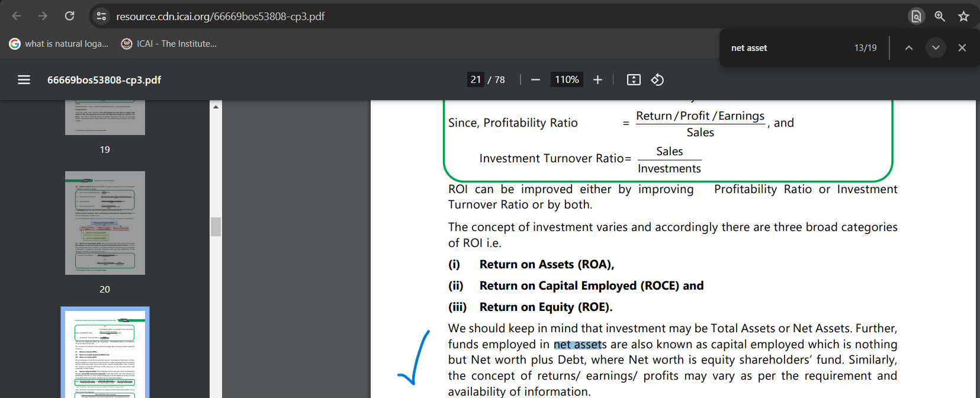Open the Google Lens search icon
Viewport: 980px width, 398px height.
[x=916, y=16]
